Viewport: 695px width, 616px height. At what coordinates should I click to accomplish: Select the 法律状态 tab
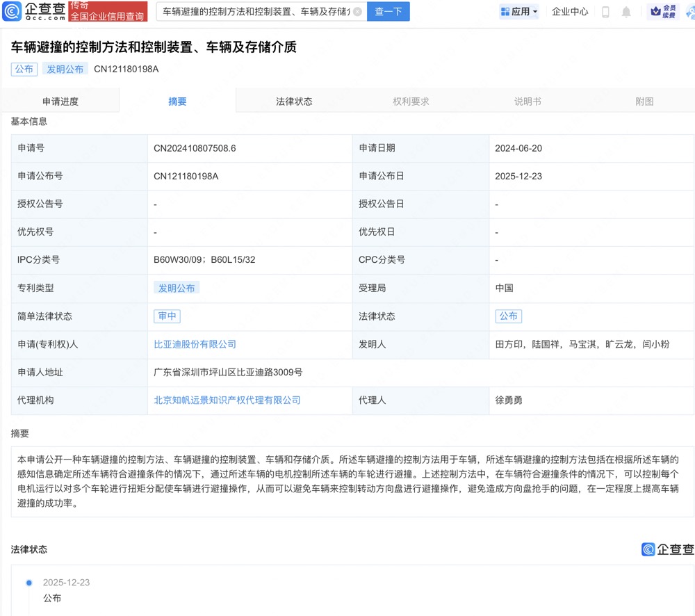294,102
